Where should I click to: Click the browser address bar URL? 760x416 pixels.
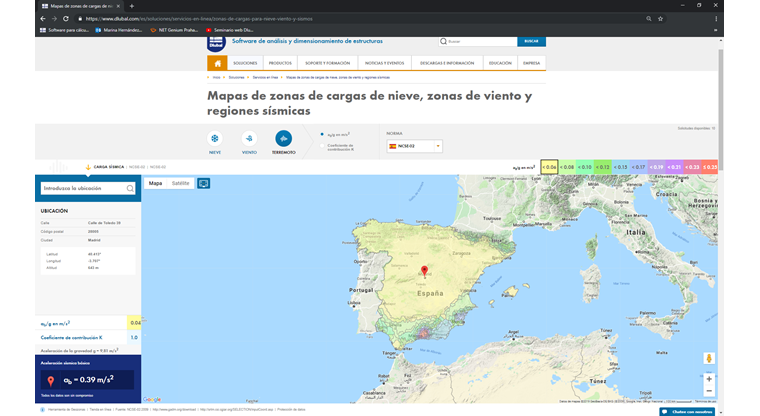(x=199, y=19)
